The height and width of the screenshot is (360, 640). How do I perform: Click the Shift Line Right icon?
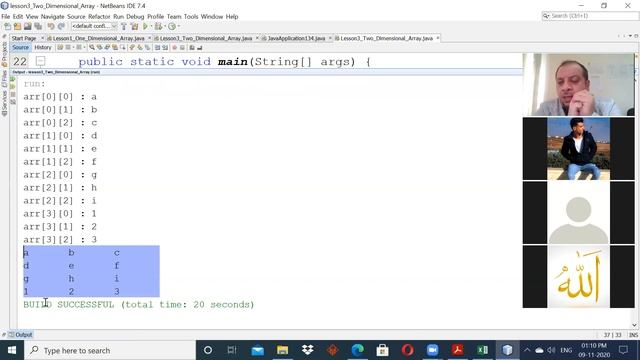tap(165, 48)
